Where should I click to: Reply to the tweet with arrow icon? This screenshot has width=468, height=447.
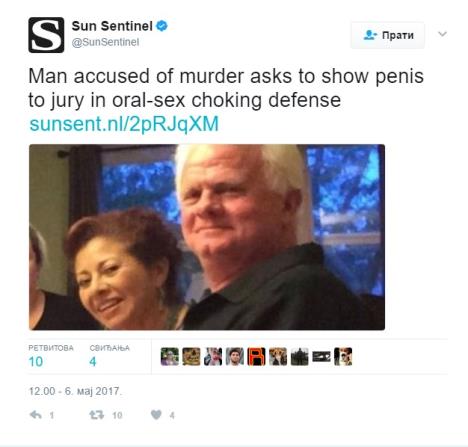(x=36, y=415)
